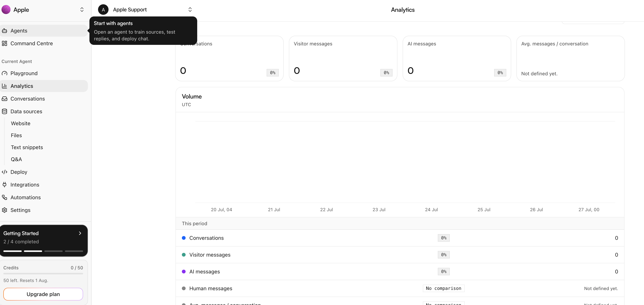Click the green Visitor messages legend dot
The width and height of the screenshot is (644, 305).
click(184, 255)
